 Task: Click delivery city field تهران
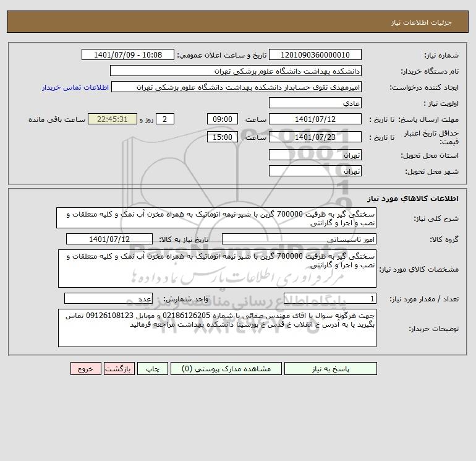point(315,171)
